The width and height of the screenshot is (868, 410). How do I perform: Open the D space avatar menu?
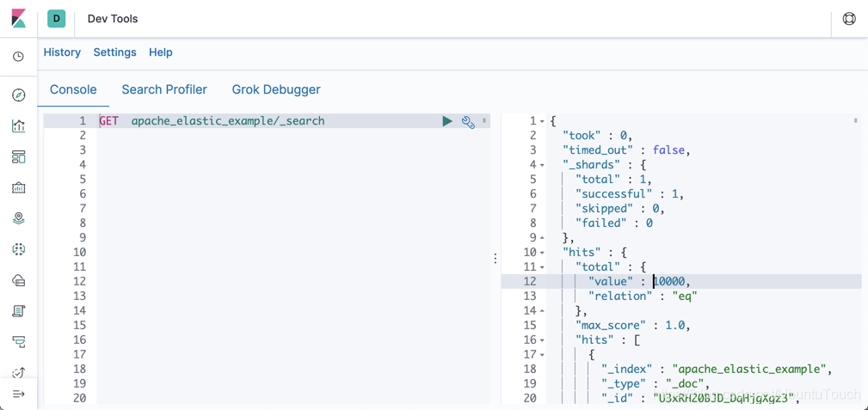pyautogui.click(x=56, y=19)
